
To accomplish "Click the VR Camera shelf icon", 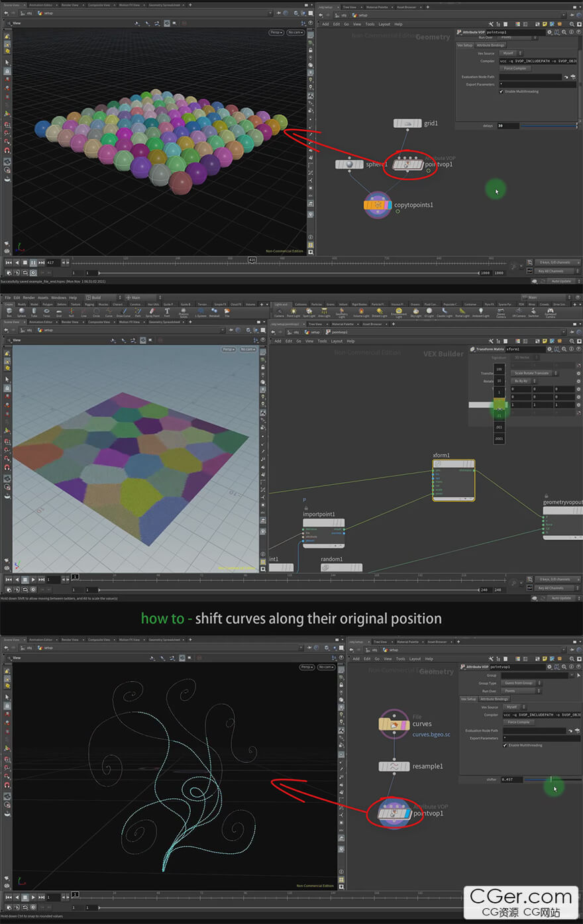I will click(x=519, y=312).
